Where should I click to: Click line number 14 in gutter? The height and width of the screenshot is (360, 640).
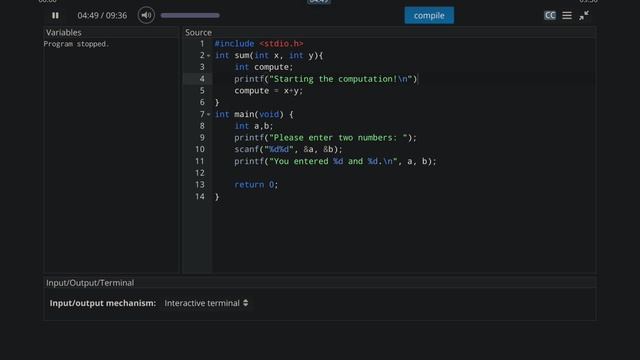(200, 197)
